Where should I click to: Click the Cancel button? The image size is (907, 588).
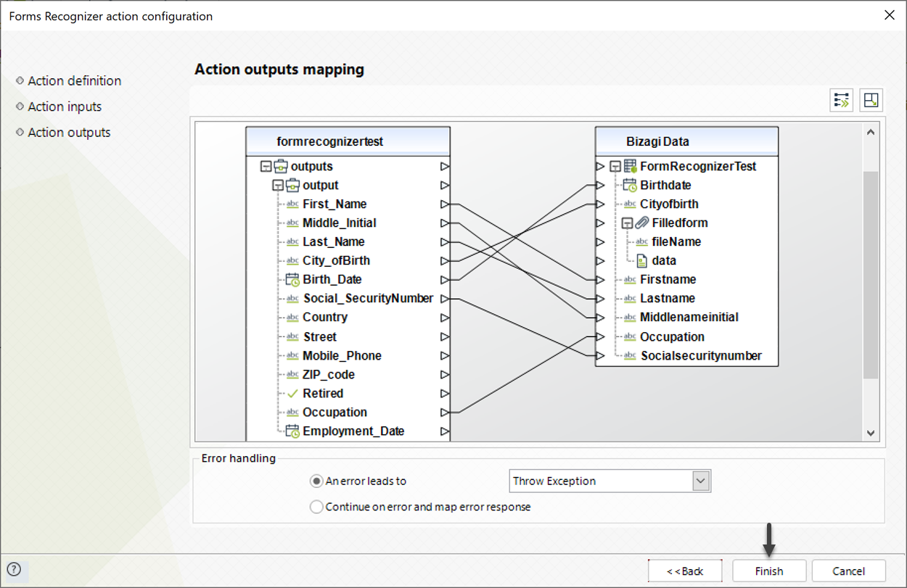[x=849, y=571]
